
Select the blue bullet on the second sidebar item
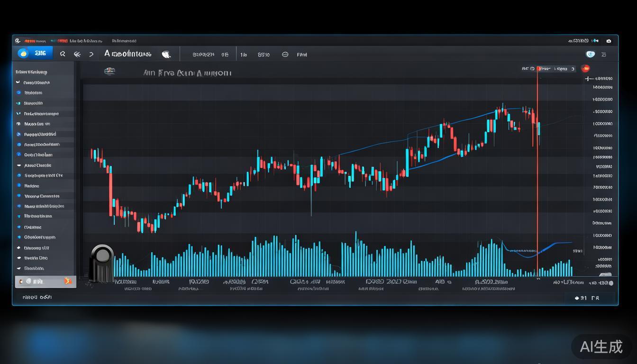coord(19,93)
